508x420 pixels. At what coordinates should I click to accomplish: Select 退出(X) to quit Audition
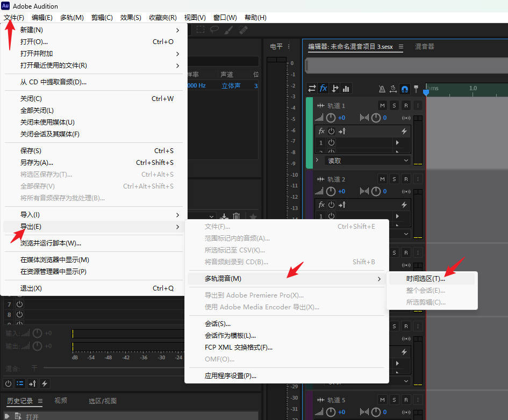(x=94, y=288)
